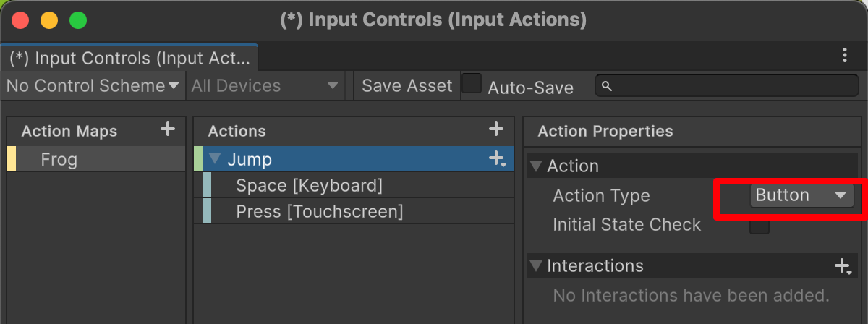Viewport: 868px width, 324px height.
Task: Add an interaction using the plus icon
Action: [x=843, y=266]
